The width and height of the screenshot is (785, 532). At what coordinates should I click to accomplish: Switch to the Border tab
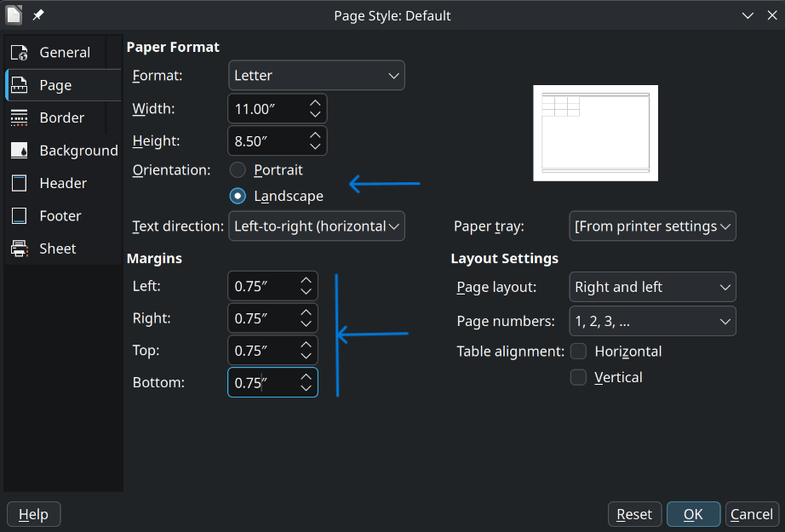pyautogui.click(x=63, y=117)
